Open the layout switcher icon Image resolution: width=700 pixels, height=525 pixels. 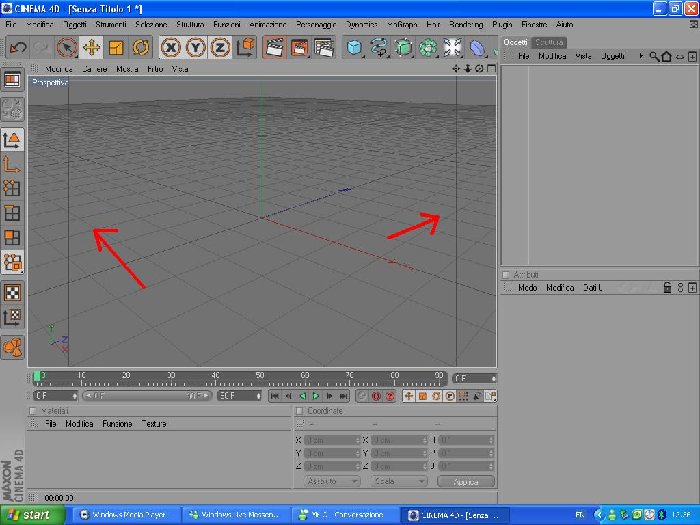tap(12, 80)
